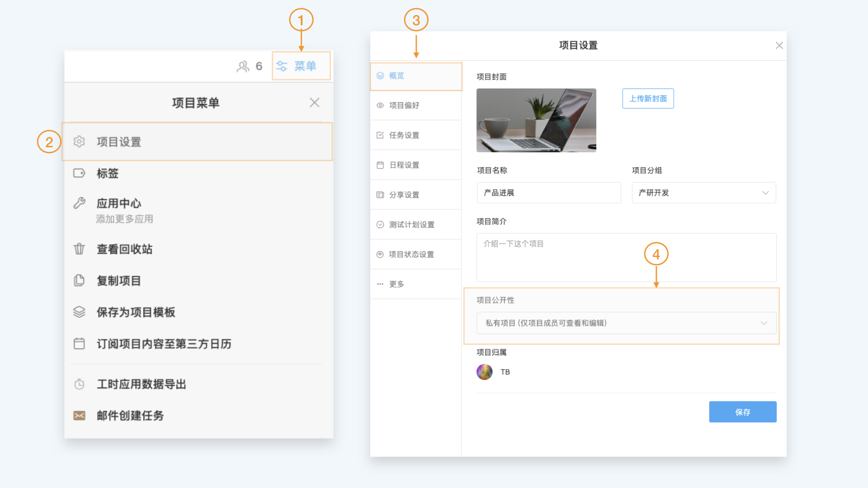868x488 pixels.
Task: Click the wrench icon for 应用中心
Action: coord(79,203)
